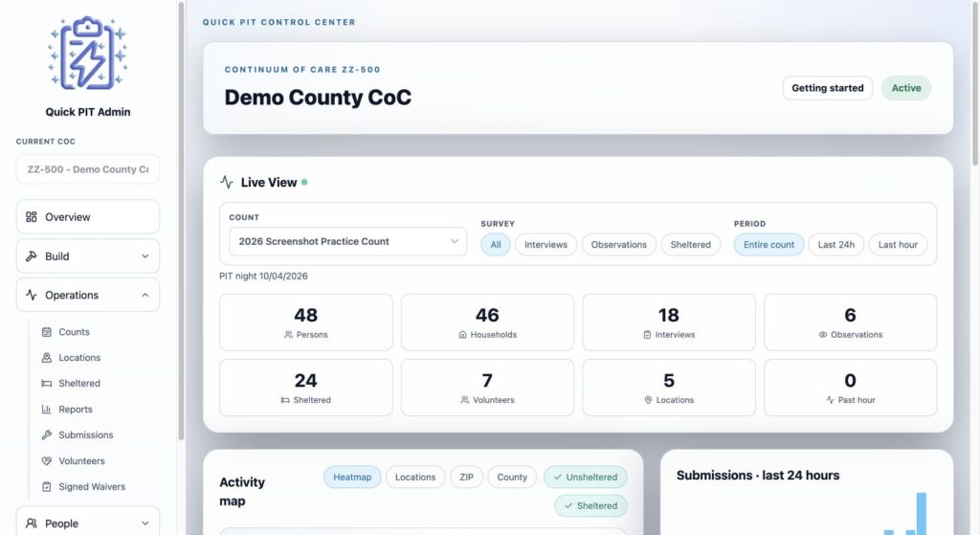Click the Locations pin-person icon in the sidebar
980x535 pixels.
[x=46, y=358]
